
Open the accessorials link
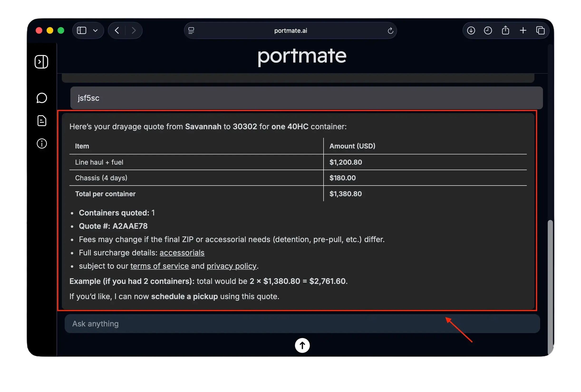(182, 253)
